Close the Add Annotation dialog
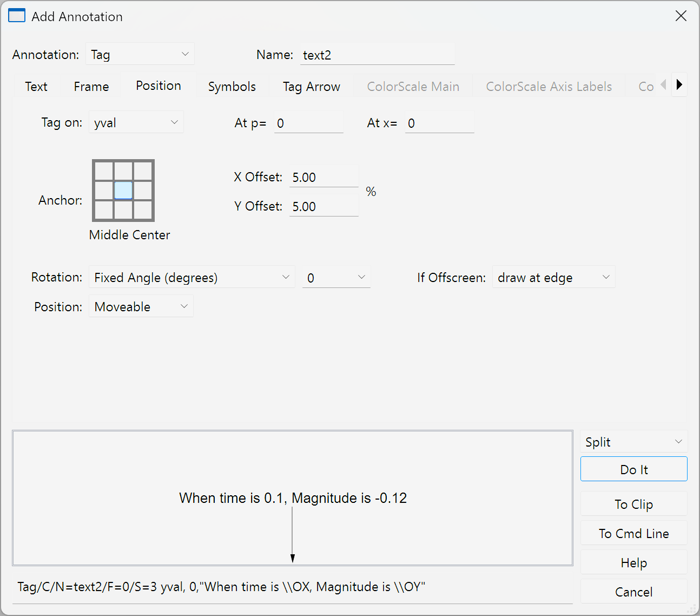The height and width of the screenshot is (616, 700). (x=681, y=16)
